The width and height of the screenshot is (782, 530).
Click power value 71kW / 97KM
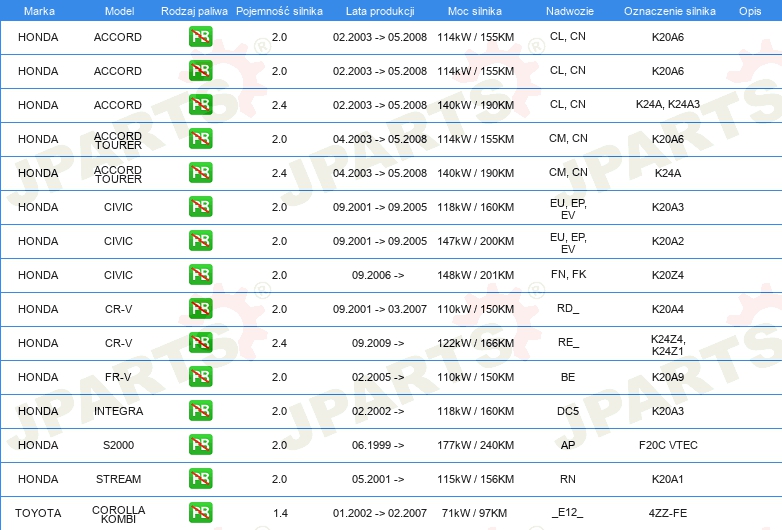[474, 513]
